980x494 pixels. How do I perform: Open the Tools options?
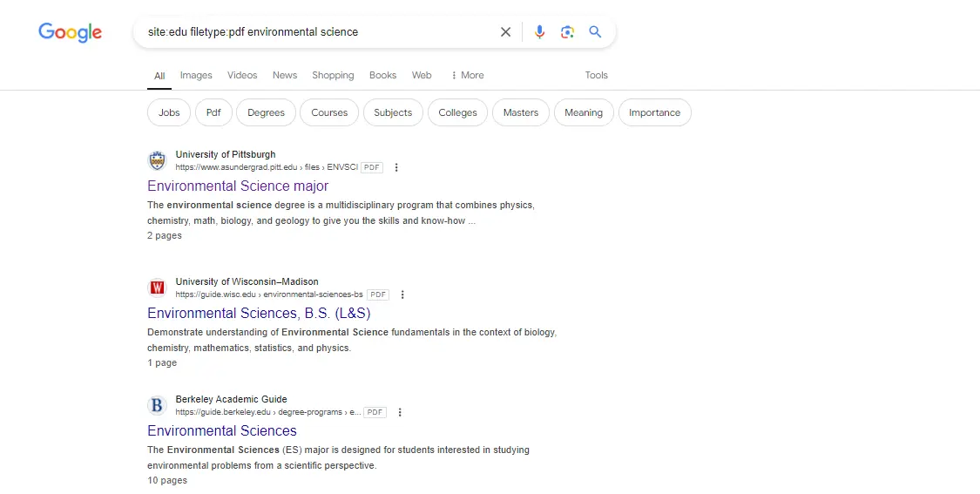pos(596,75)
